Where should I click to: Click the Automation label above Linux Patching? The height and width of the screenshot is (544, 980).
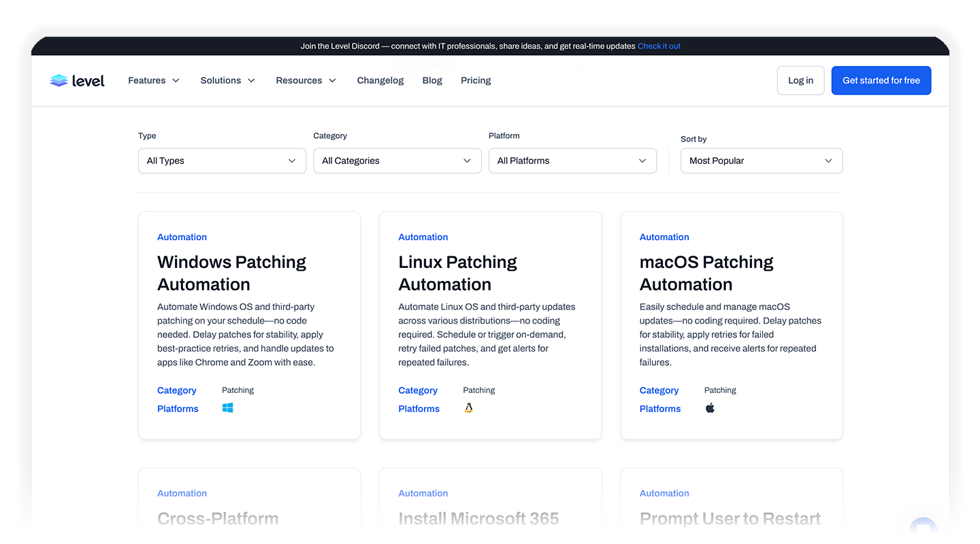pos(423,237)
